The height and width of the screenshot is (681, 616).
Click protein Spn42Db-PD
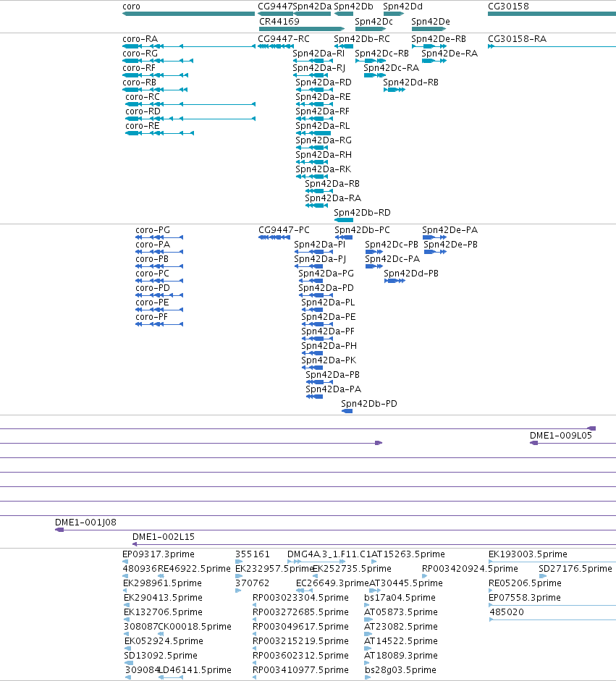(x=347, y=411)
